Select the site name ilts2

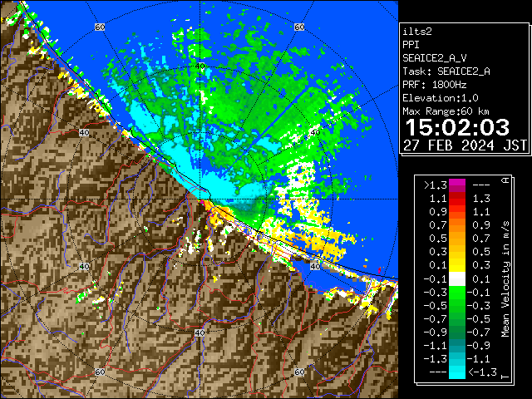(417, 32)
